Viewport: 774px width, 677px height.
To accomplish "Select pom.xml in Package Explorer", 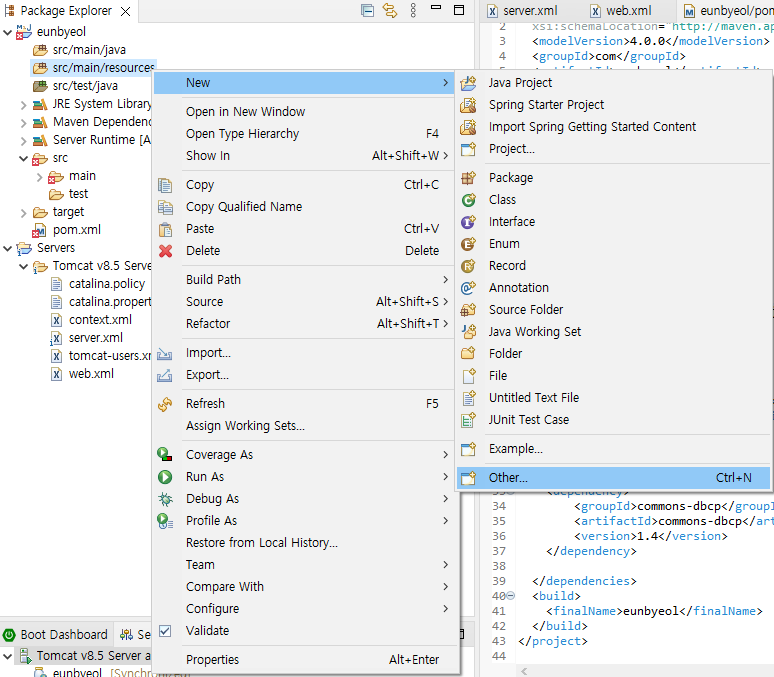I will coord(77,230).
